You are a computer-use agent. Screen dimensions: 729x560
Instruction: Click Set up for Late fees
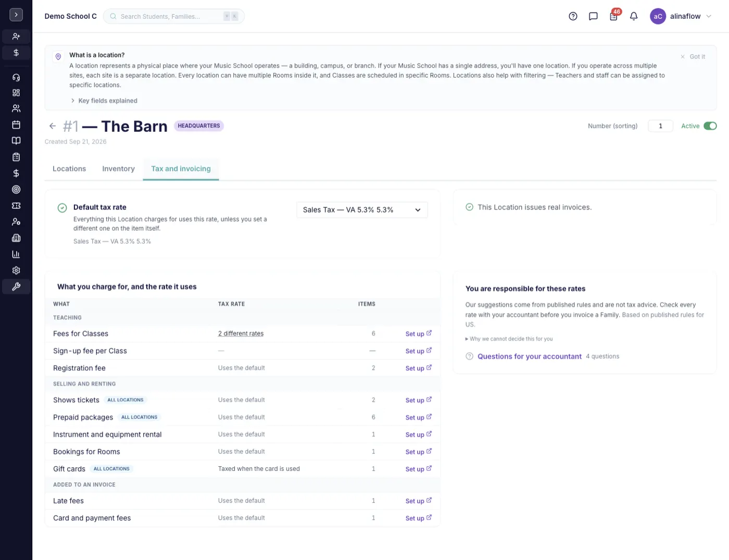pos(419,501)
